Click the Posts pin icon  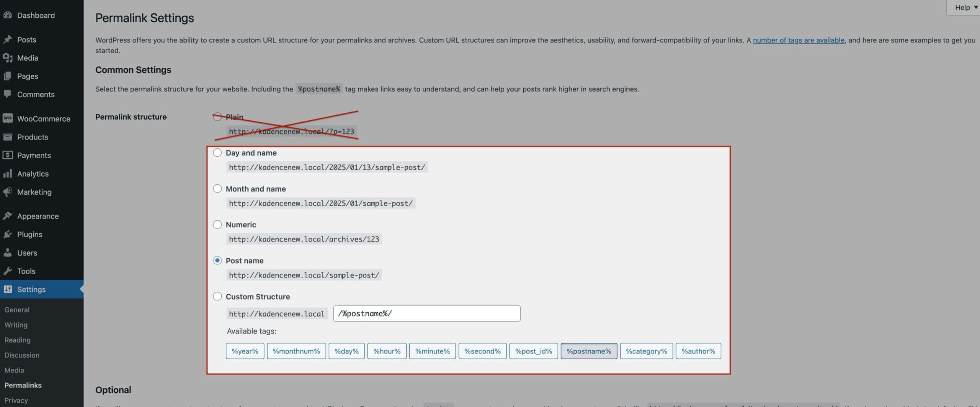8,39
